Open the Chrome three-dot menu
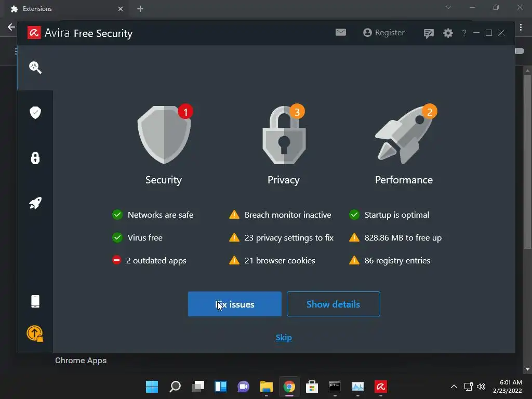Screen dimensions: 532x399 pos(521,28)
